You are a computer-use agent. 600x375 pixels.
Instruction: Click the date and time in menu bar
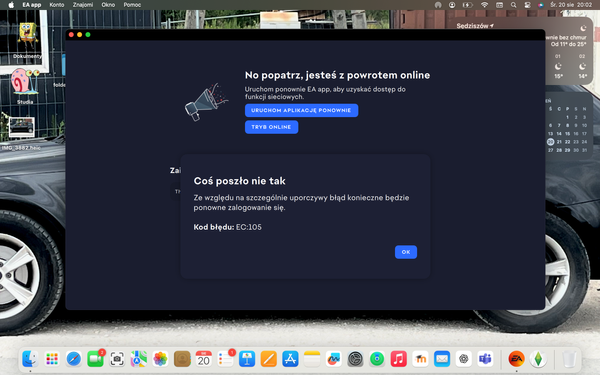coord(571,5)
